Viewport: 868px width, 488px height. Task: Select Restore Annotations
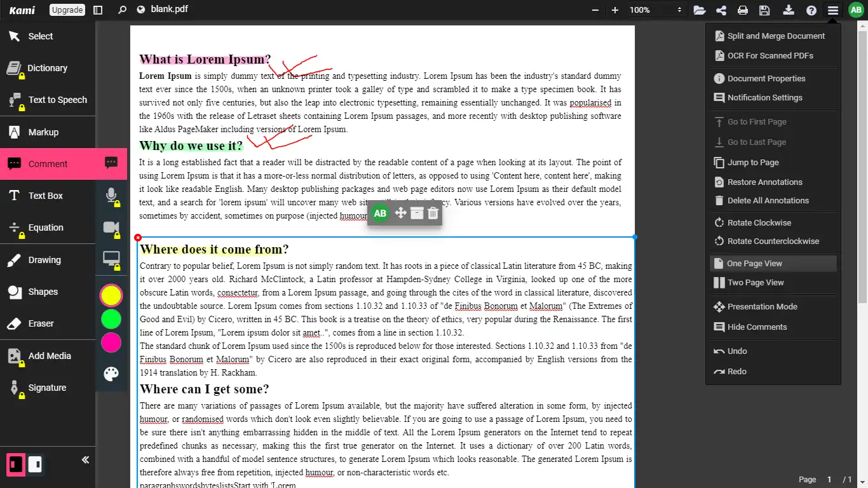tap(773, 182)
